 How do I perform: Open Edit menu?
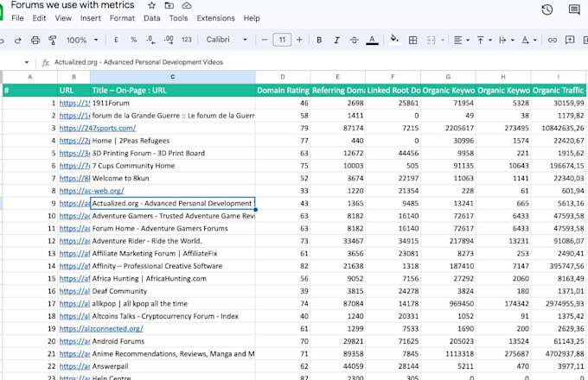(x=39, y=18)
